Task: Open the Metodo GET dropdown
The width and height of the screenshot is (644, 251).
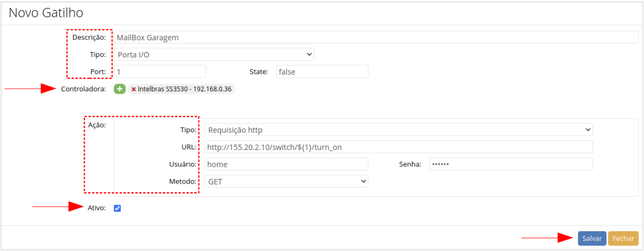Action: (x=286, y=181)
